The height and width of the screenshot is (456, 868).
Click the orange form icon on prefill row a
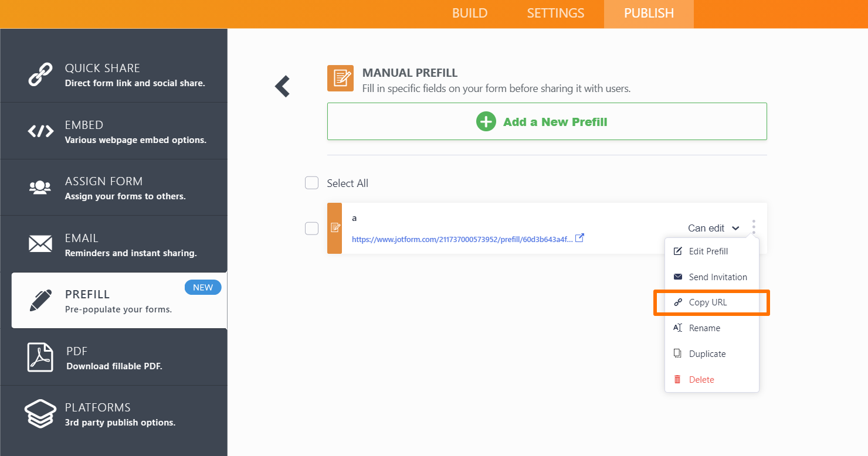pyautogui.click(x=334, y=228)
